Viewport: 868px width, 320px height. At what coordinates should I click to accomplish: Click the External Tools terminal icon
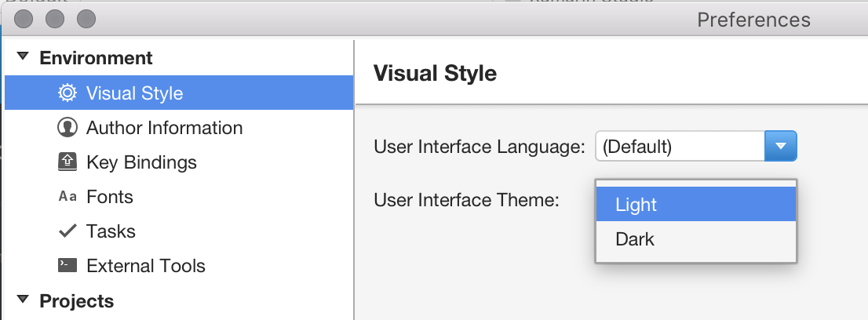[x=67, y=266]
